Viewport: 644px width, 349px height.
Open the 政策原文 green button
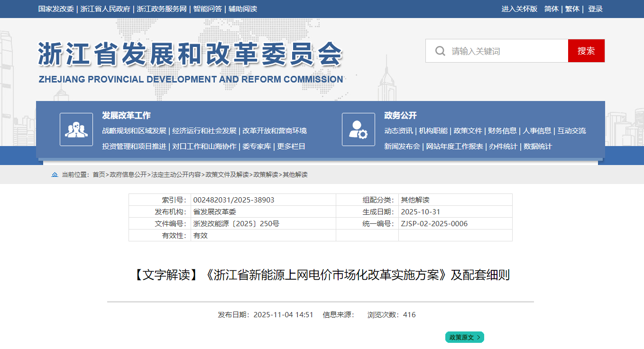464,337
